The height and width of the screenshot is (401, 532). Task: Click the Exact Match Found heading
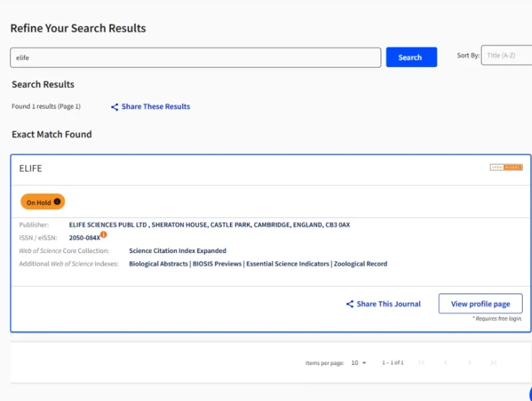52,134
